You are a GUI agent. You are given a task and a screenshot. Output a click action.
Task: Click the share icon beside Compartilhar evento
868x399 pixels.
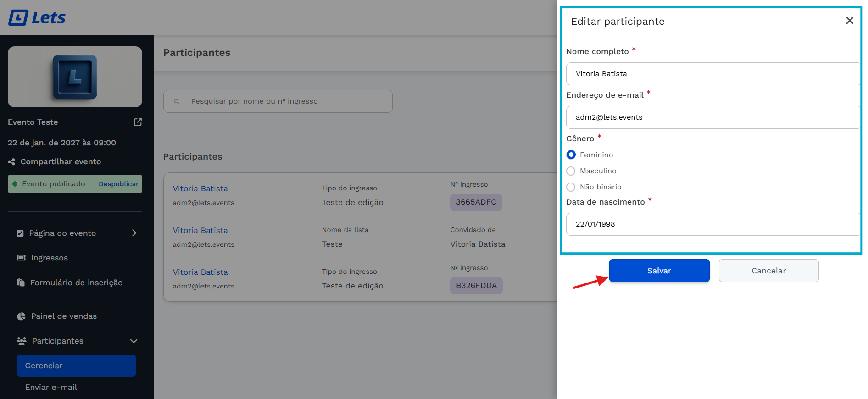pyautogui.click(x=11, y=162)
